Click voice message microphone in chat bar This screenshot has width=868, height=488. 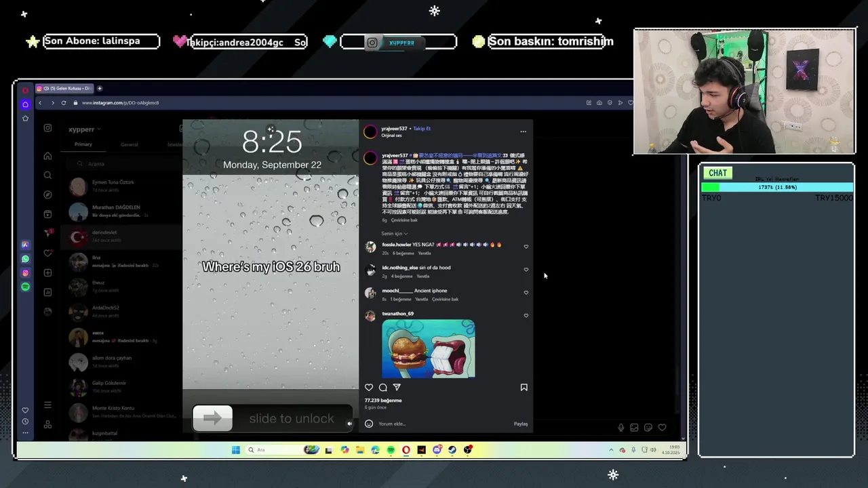click(620, 428)
